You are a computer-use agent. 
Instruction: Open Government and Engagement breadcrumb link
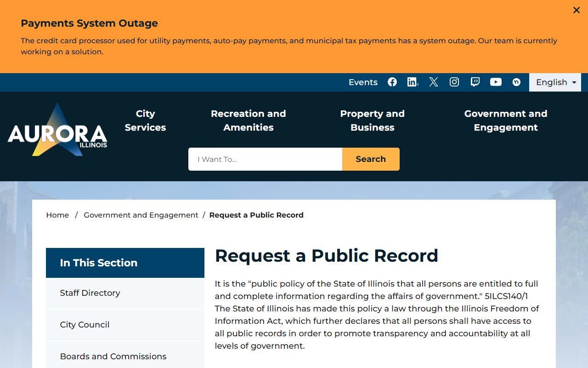(141, 215)
